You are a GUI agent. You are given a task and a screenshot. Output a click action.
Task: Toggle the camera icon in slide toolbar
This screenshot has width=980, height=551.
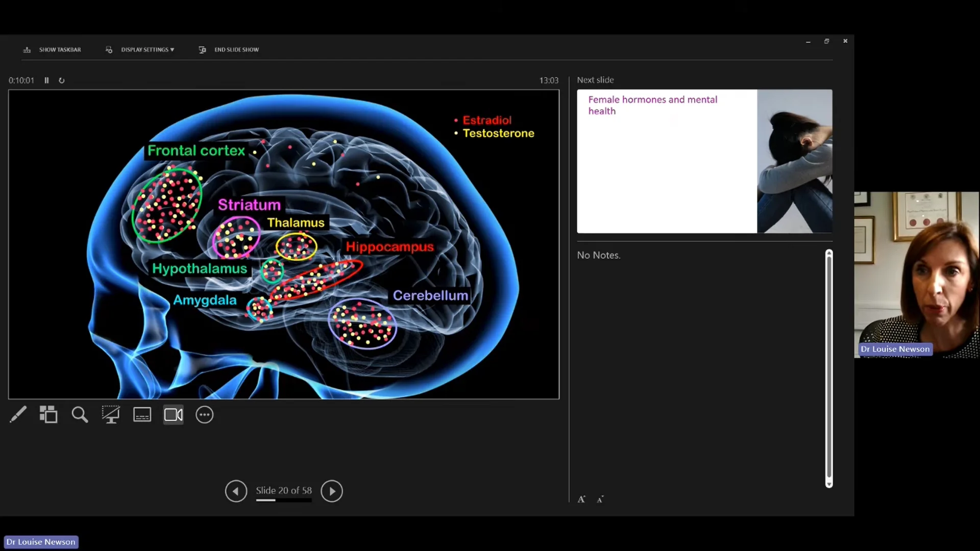(174, 415)
